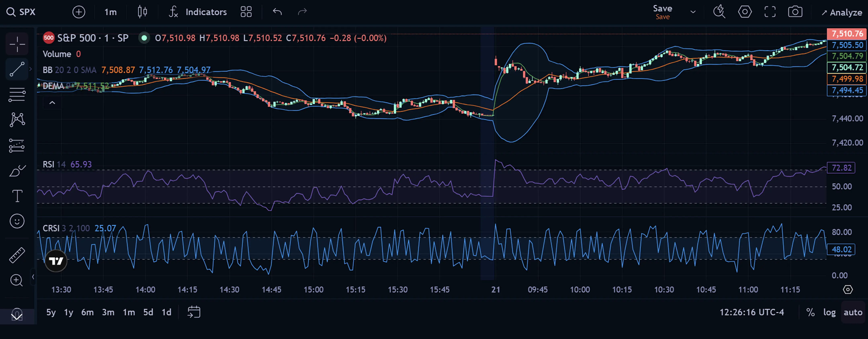Click the 7,499.98 orange price label
The width and height of the screenshot is (868, 339).
point(847,79)
